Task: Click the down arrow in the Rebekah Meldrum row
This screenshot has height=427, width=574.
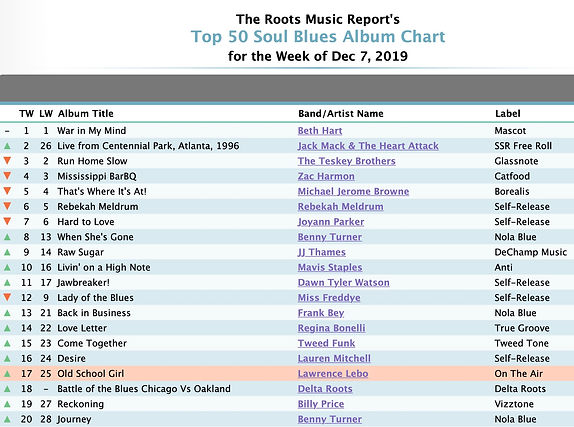Action: 7,206
